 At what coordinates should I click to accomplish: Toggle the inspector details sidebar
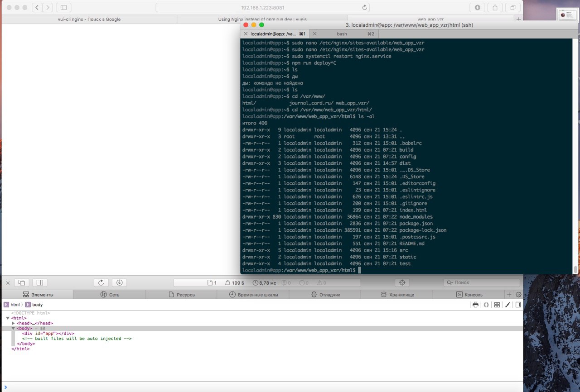pyautogui.click(x=518, y=305)
